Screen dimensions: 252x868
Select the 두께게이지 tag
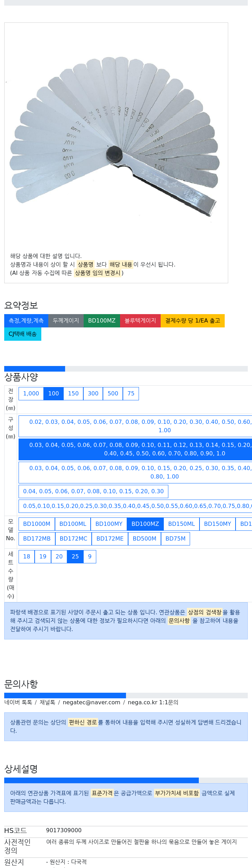pyautogui.click(x=66, y=320)
